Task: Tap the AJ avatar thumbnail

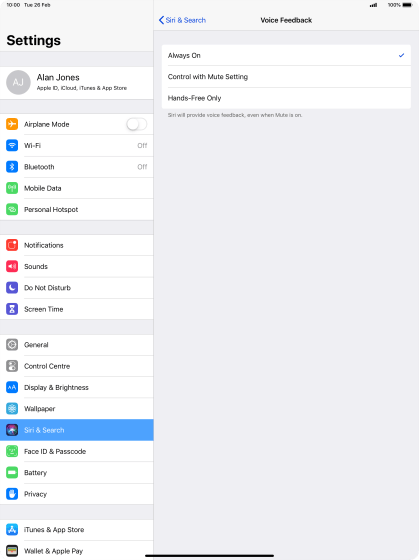Action: click(18, 82)
